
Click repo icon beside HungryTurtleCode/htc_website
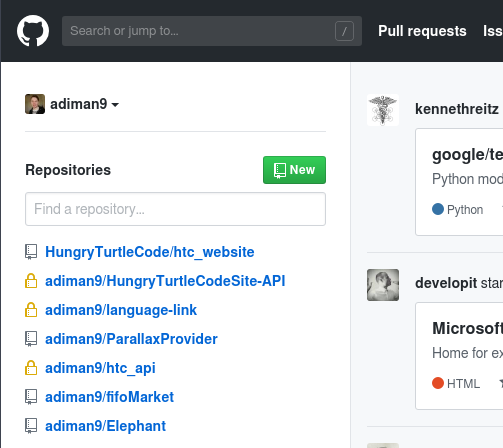[31, 252]
